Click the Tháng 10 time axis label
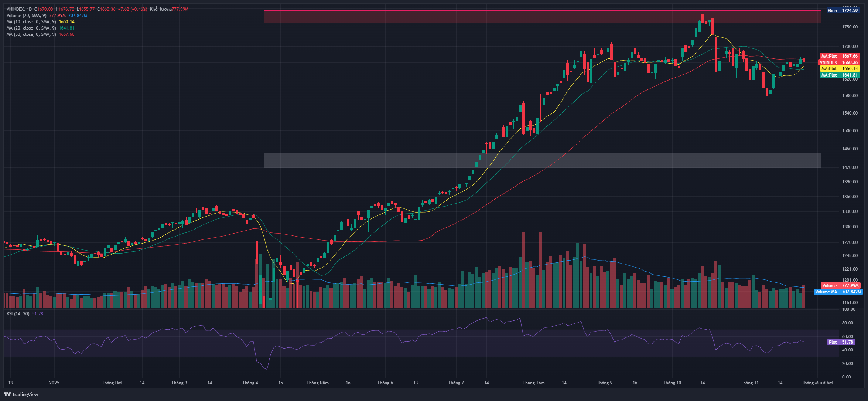Screen dimensions: 868x401 (x=672, y=383)
